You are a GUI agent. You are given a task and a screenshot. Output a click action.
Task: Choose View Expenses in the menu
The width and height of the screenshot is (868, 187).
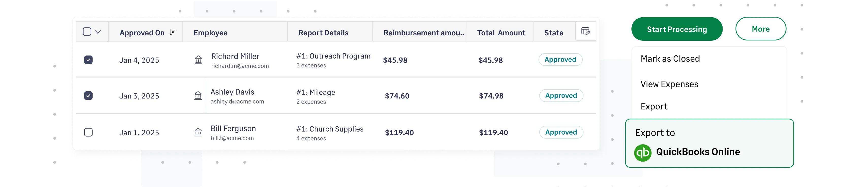tap(669, 84)
